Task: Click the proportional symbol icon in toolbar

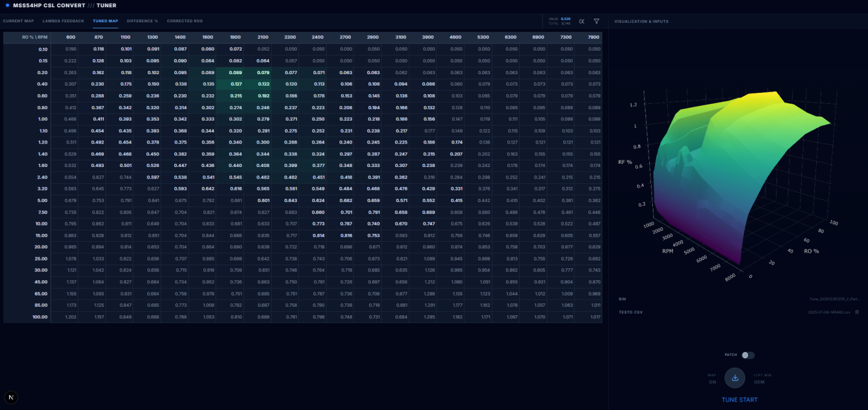Action: [582, 21]
